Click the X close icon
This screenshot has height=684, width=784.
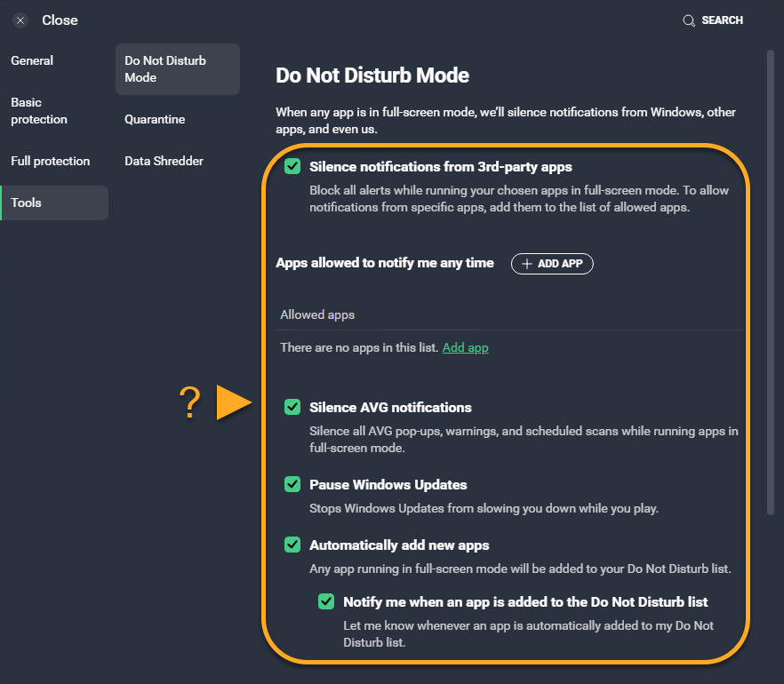point(21,20)
